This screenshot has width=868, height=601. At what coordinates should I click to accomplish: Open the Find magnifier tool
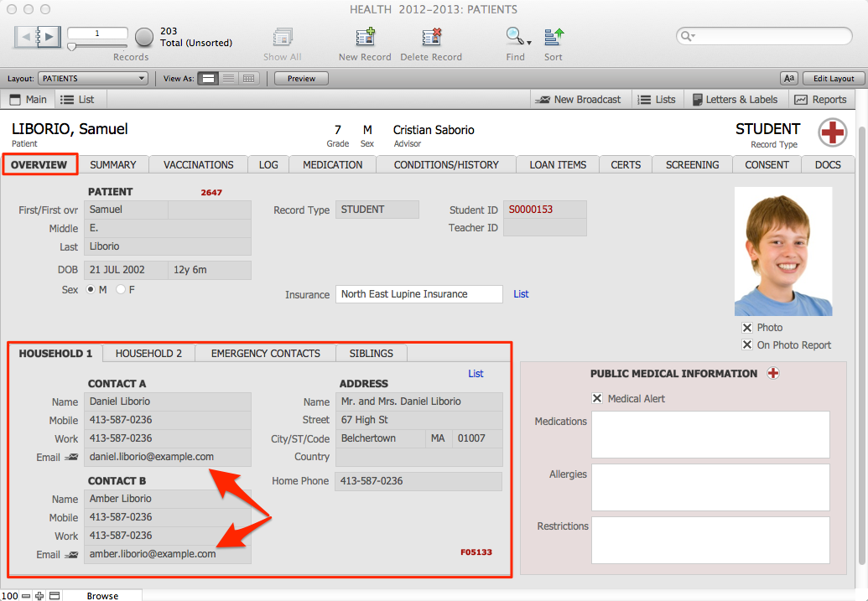513,36
